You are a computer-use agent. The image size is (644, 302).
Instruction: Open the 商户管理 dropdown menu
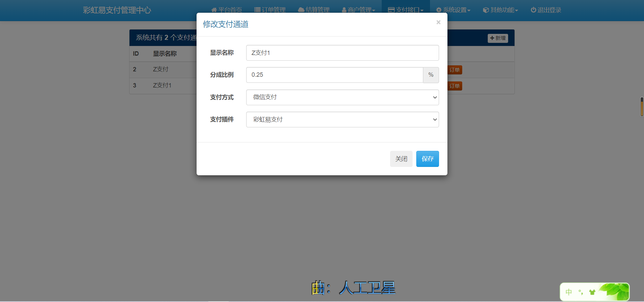point(358,10)
